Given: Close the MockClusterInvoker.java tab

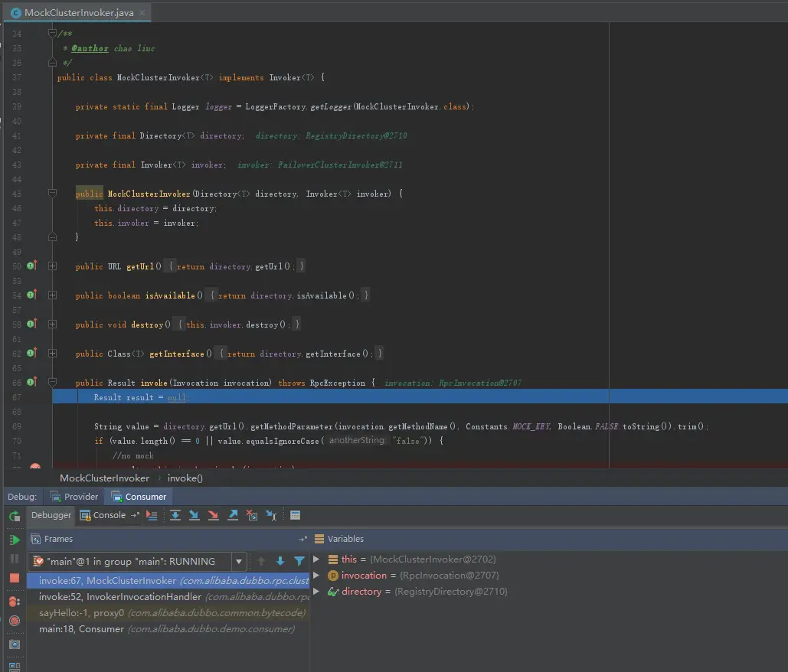Looking at the screenshot, I should [142, 12].
